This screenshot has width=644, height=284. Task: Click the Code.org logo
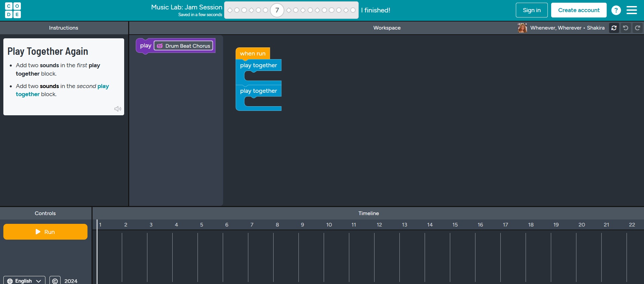(13, 10)
